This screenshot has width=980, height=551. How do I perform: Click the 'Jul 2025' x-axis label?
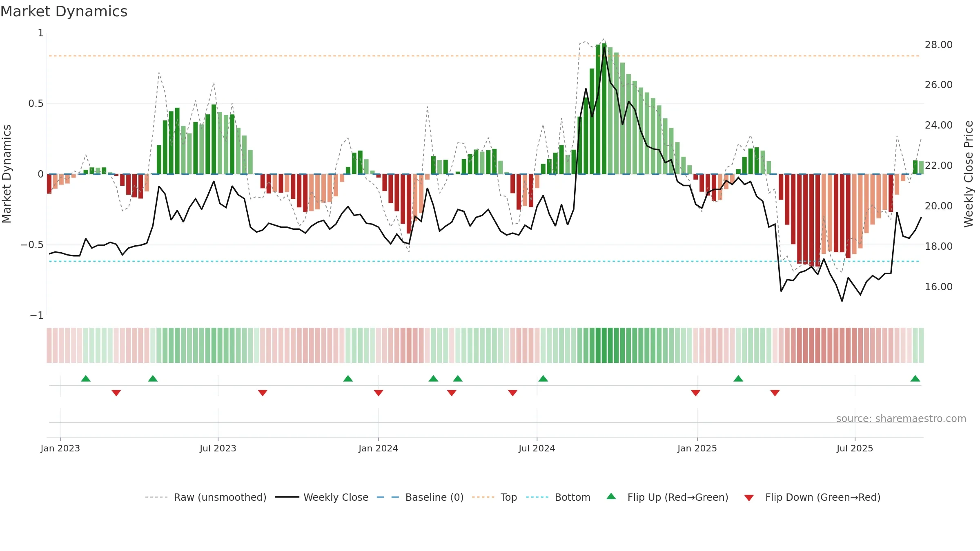[855, 448]
